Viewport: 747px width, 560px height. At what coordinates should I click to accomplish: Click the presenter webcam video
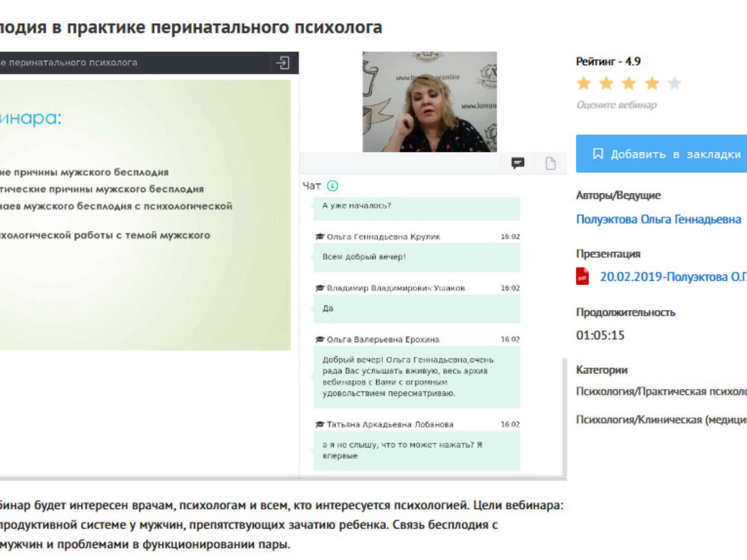429,102
